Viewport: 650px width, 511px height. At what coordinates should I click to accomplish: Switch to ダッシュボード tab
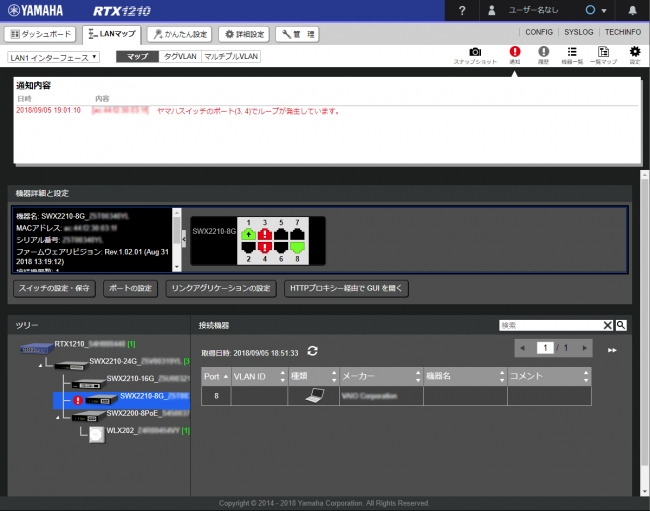(x=40, y=34)
